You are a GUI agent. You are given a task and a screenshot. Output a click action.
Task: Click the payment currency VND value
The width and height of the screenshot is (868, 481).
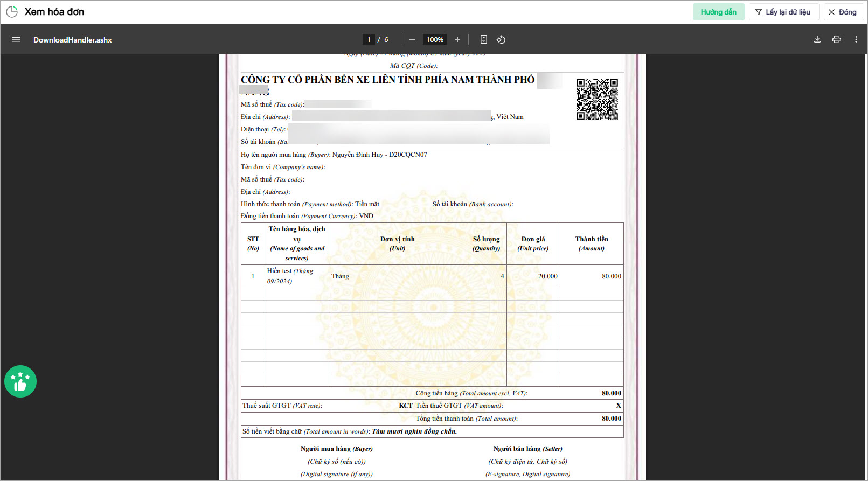(366, 216)
